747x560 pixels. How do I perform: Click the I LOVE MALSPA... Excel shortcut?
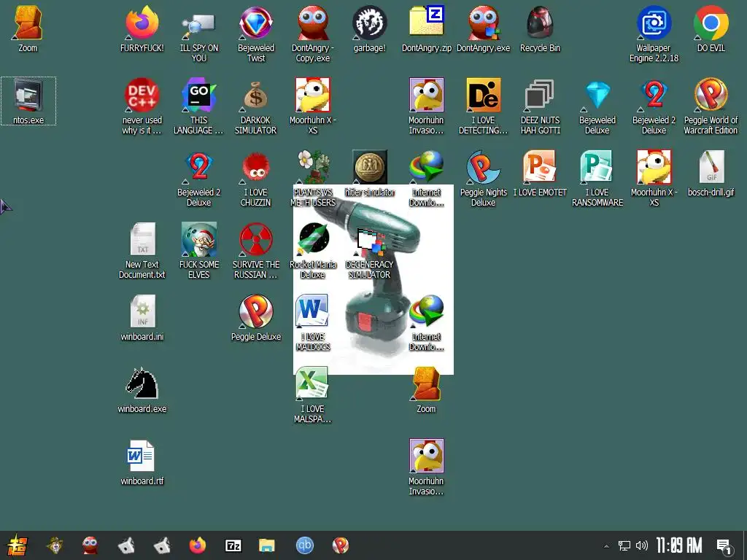(312, 395)
